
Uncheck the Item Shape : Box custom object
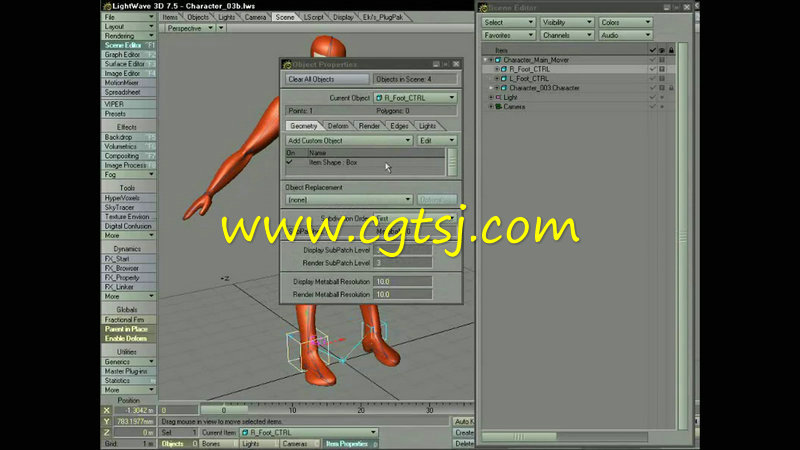pos(290,162)
